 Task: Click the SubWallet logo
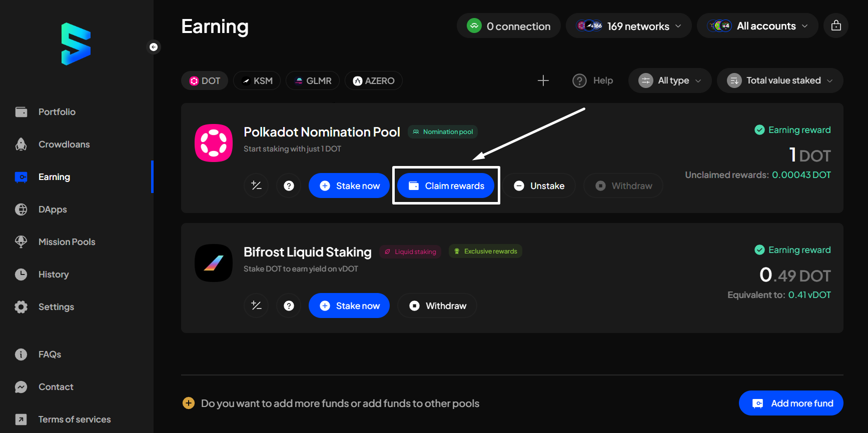tap(76, 44)
